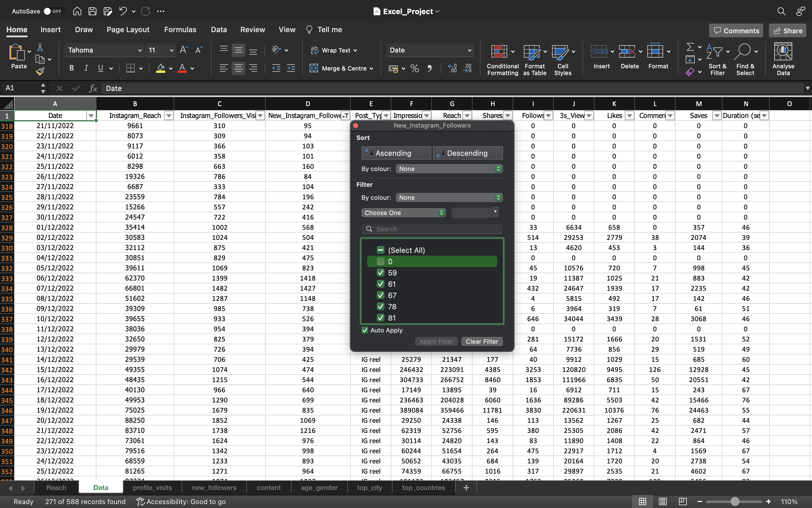This screenshot has height=508, width=812.
Task: Switch to Page Layout view in status bar
Action: [662, 501]
